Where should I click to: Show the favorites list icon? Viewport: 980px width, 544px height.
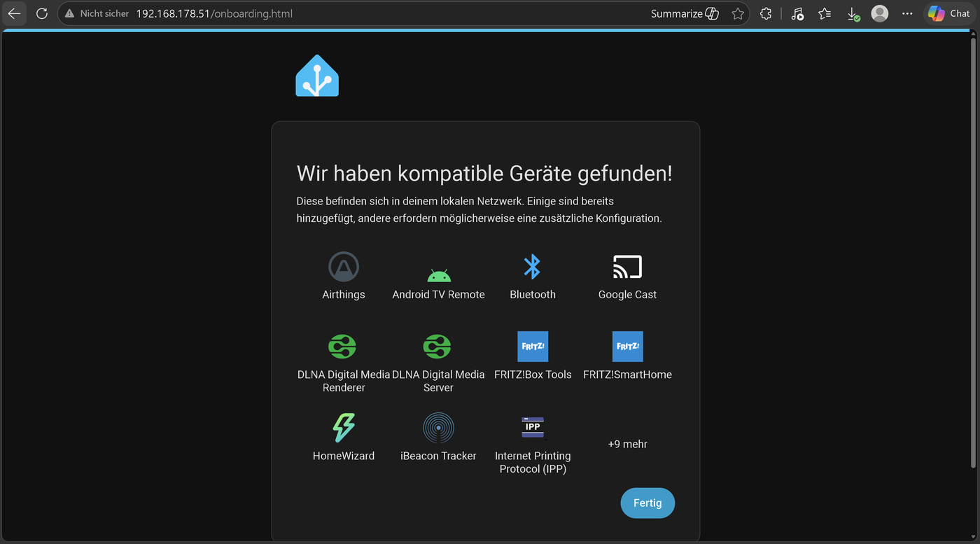point(825,13)
